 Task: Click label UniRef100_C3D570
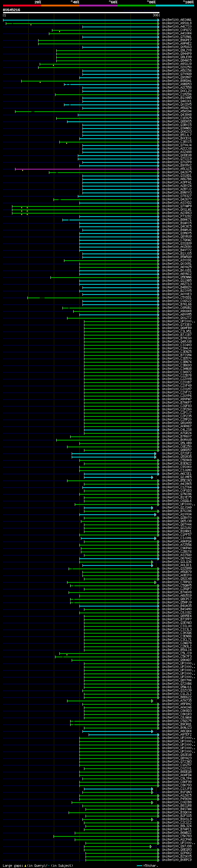coord(176,358)
